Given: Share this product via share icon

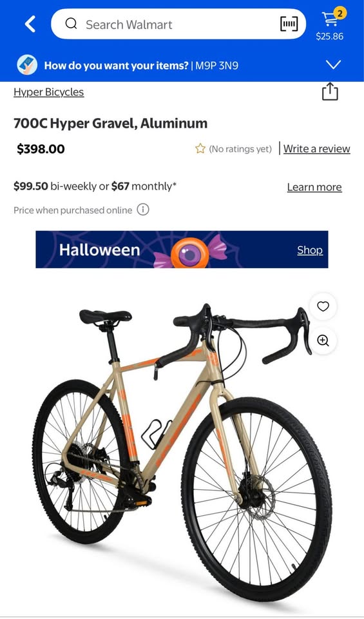Looking at the screenshot, I should [330, 92].
